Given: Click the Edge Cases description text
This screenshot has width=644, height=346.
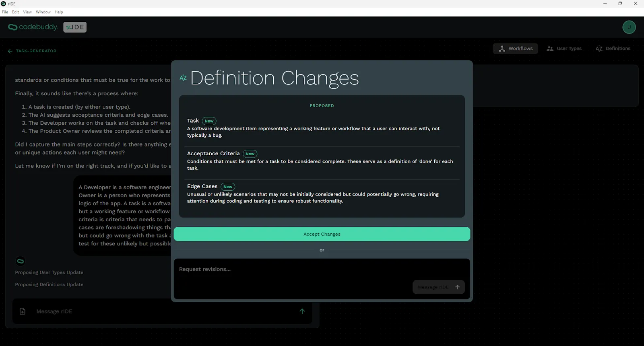Looking at the screenshot, I should click(313, 198).
